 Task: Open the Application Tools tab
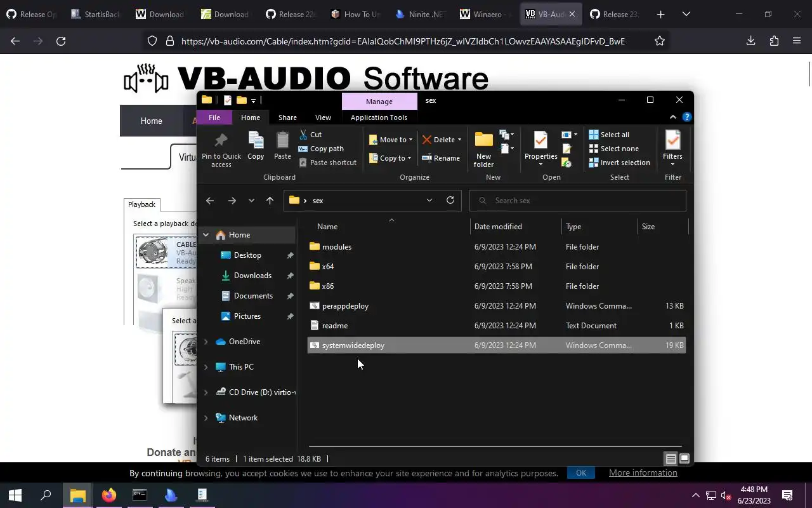[x=379, y=117]
